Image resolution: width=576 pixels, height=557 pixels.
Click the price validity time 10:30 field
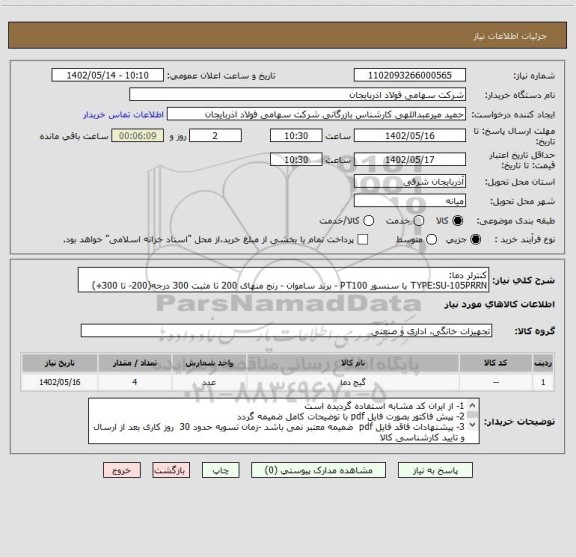point(296,159)
